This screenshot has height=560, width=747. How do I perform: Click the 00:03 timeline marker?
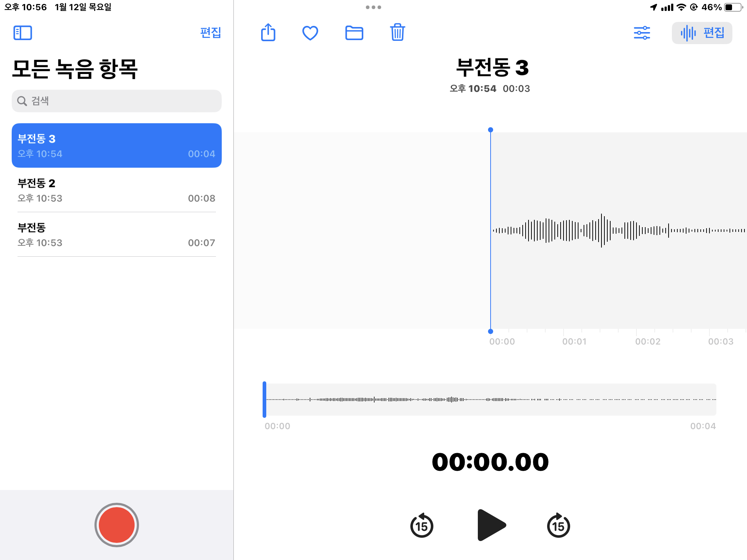click(721, 342)
